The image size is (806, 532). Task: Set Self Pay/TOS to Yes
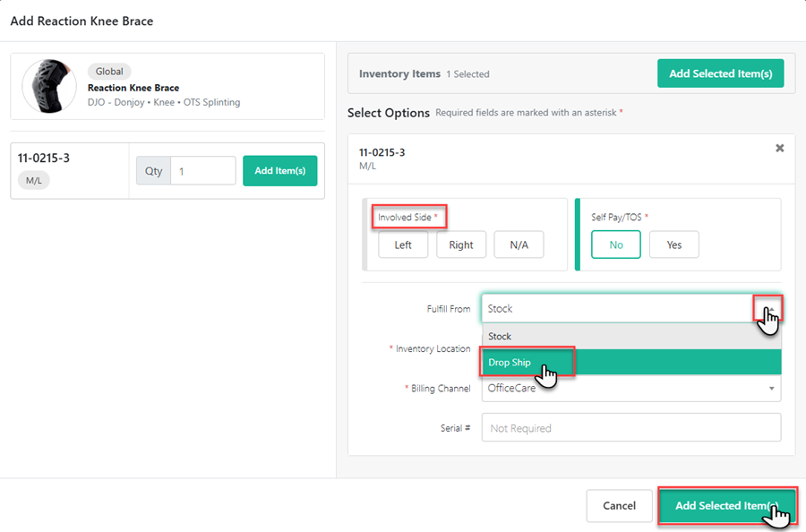pyautogui.click(x=673, y=245)
